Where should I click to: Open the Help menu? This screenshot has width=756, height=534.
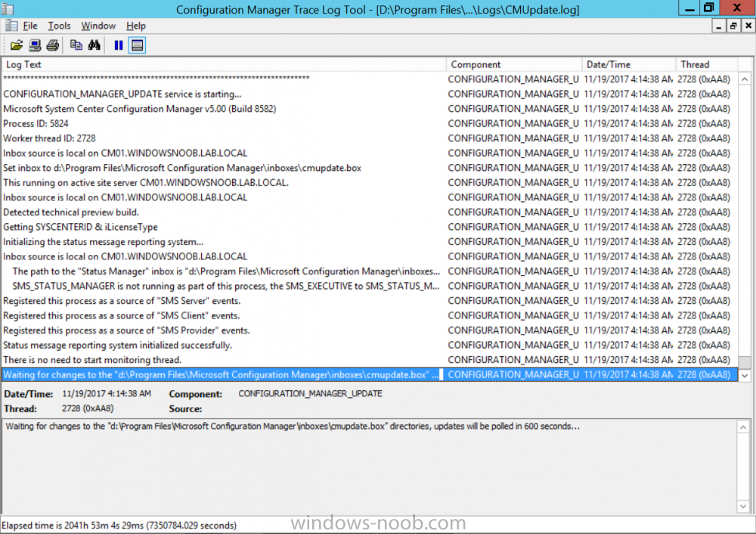click(x=136, y=26)
